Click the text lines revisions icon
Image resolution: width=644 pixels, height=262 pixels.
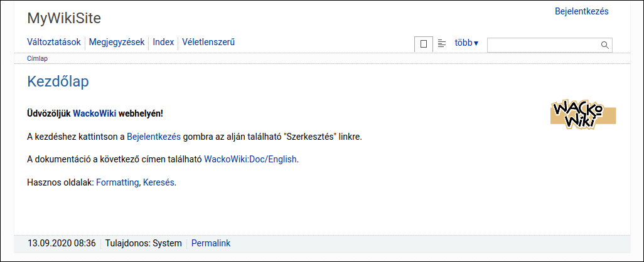tap(442, 44)
